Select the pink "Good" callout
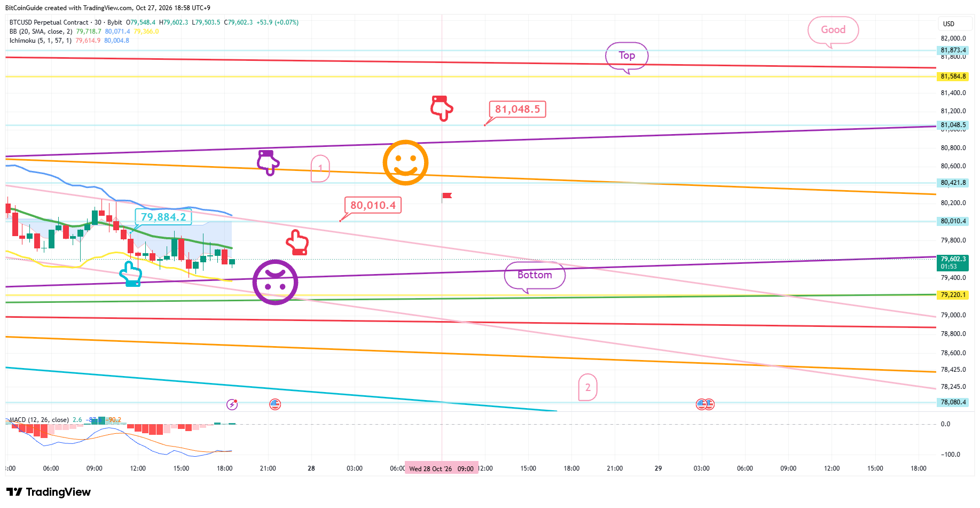980x508 pixels. tap(833, 31)
